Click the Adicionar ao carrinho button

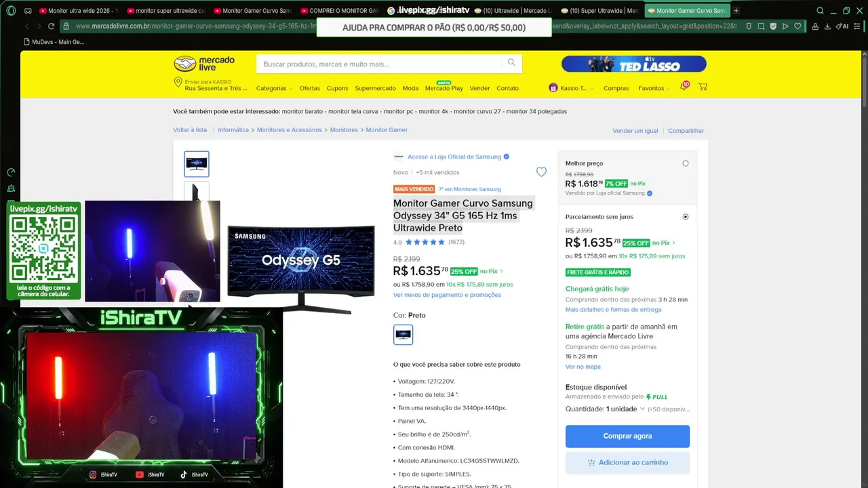[x=627, y=462]
